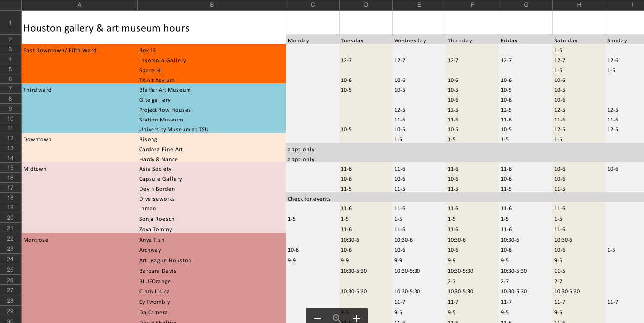Select the Thursday header cell
Screen dimensions: 644x323
point(473,40)
